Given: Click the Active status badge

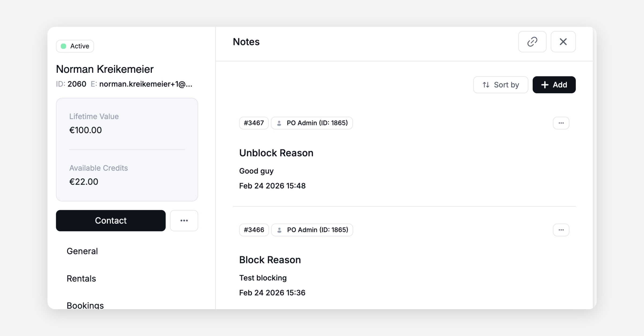Looking at the screenshot, I should [x=75, y=46].
